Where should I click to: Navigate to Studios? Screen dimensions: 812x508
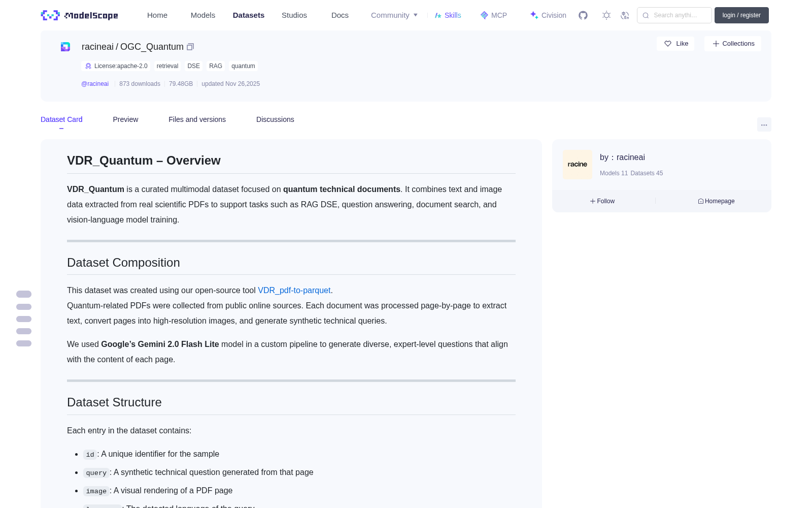(x=294, y=15)
